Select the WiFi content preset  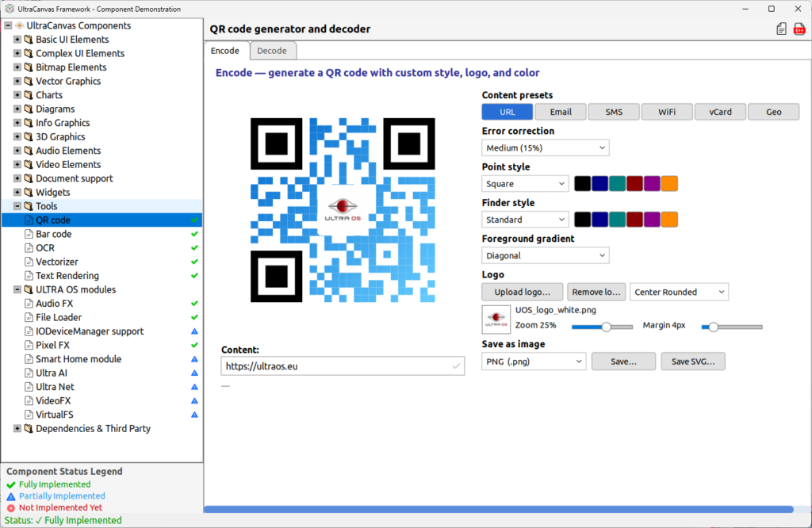tap(667, 112)
